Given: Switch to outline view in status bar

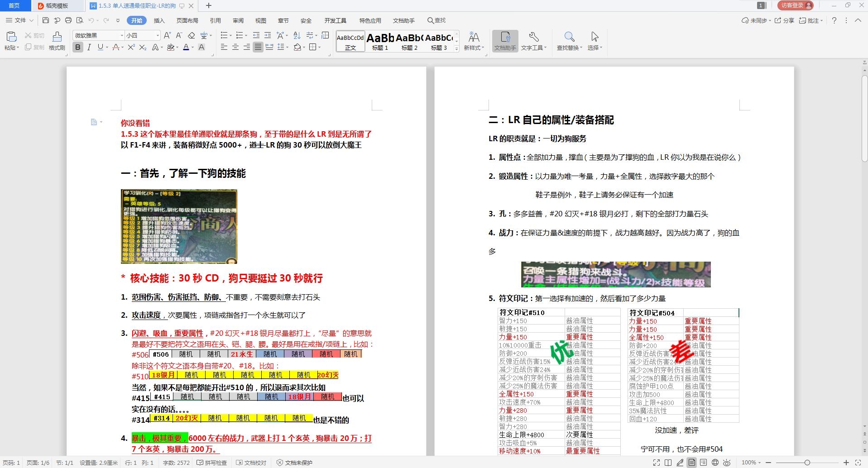Looking at the screenshot, I should tap(704, 463).
